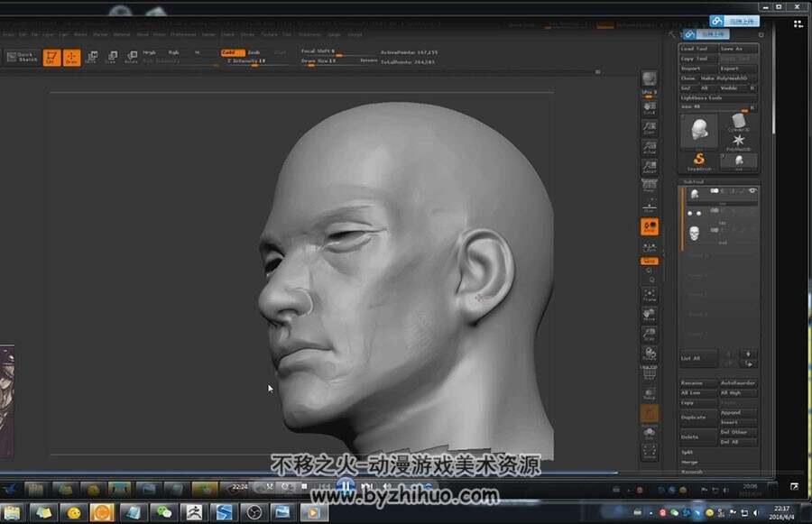Click the AAHalf icon
Image resolution: width=812 pixels, height=524 pixels.
[650, 167]
